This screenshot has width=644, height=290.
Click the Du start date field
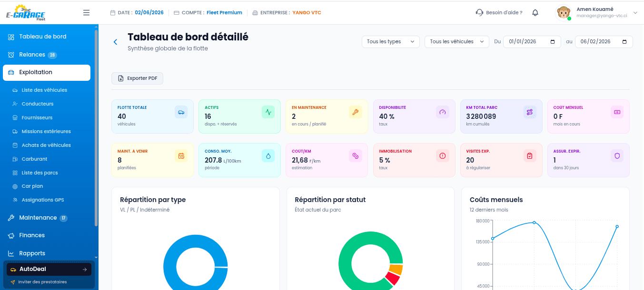coord(532,42)
